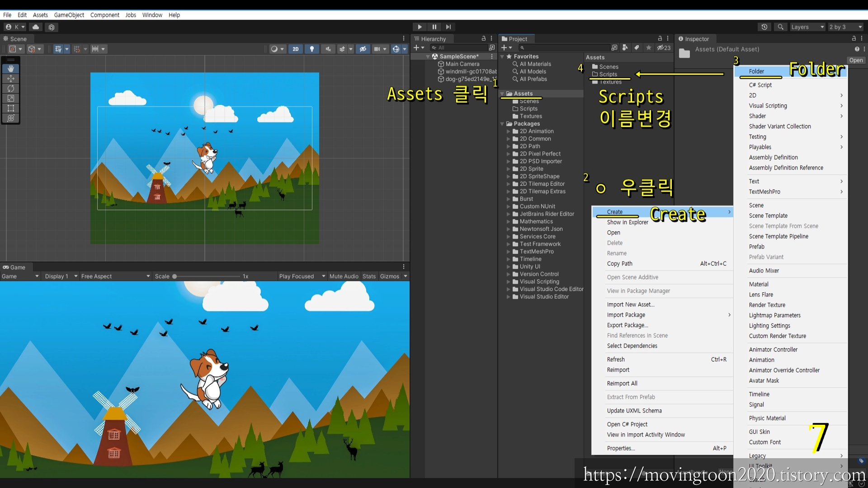Select Import New Asset… item
Image resolution: width=868 pixels, height=488 pixels.
662,305
